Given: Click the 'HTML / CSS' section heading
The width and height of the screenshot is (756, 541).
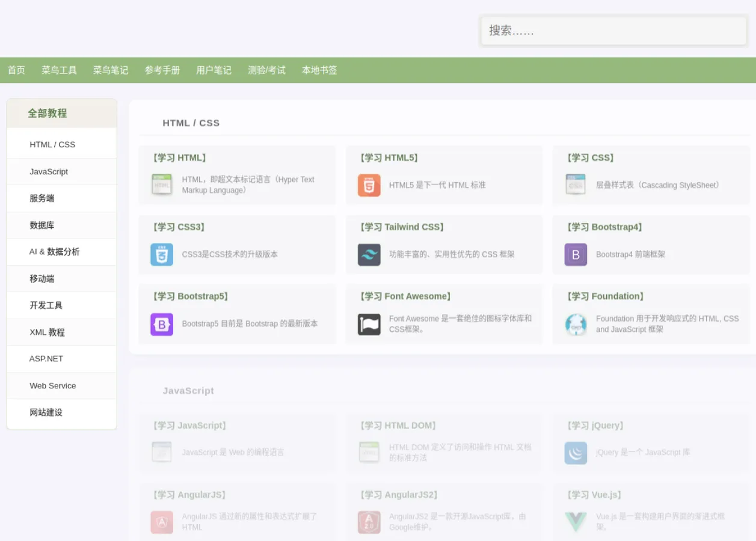Looking at the screenshot, I should pos(191,123).
